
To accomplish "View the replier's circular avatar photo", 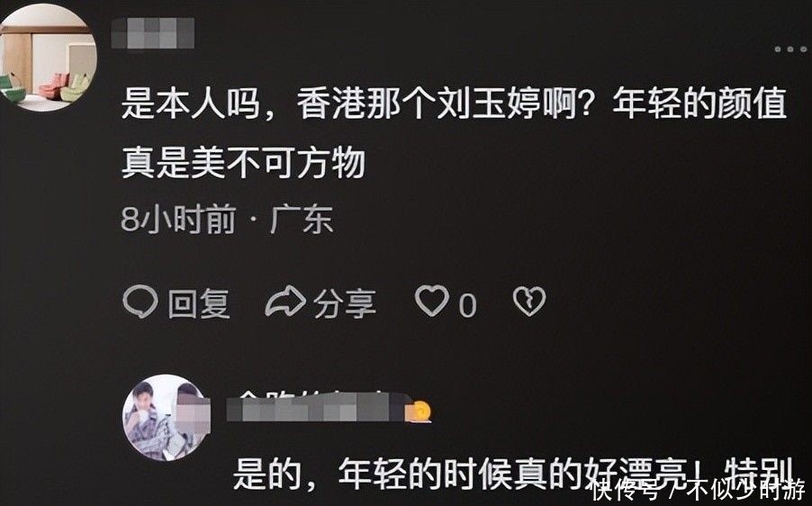I will click(167, 418).
